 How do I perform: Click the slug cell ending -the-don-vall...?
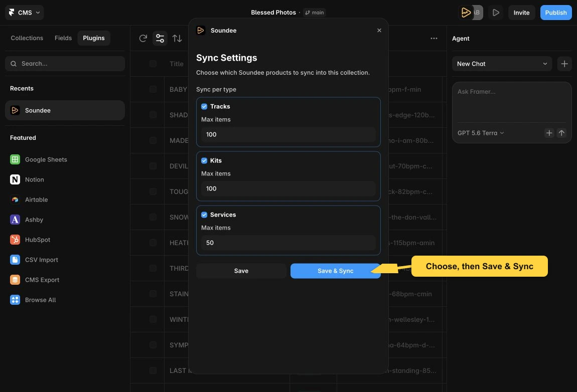click(x=413, y=218)
